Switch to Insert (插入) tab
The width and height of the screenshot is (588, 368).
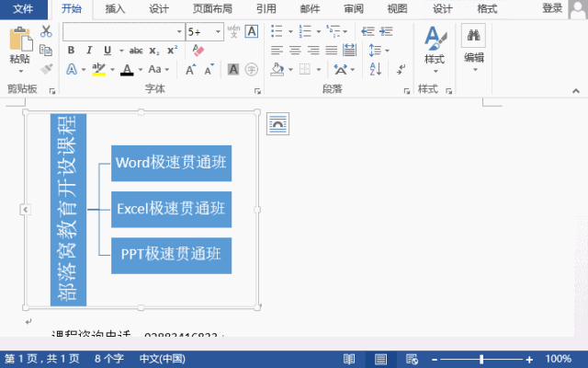point(115,9)
